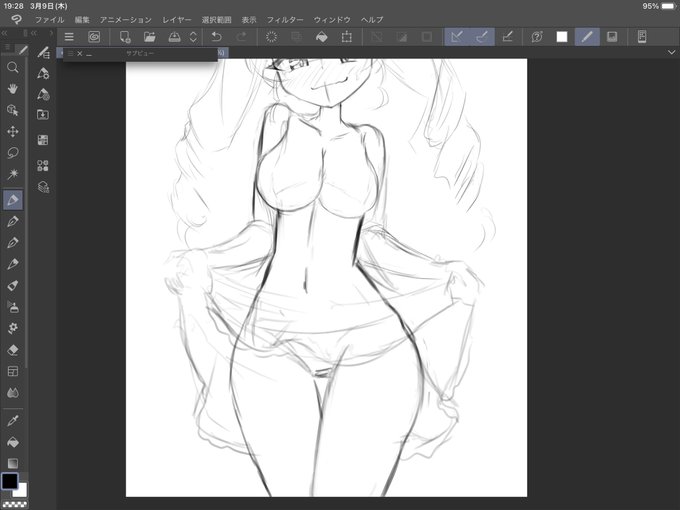Viewport: 680px width, 510px height.
Task: Click the Fill icon in command bar
Action: pyautogui.click(x=321, y=37)
